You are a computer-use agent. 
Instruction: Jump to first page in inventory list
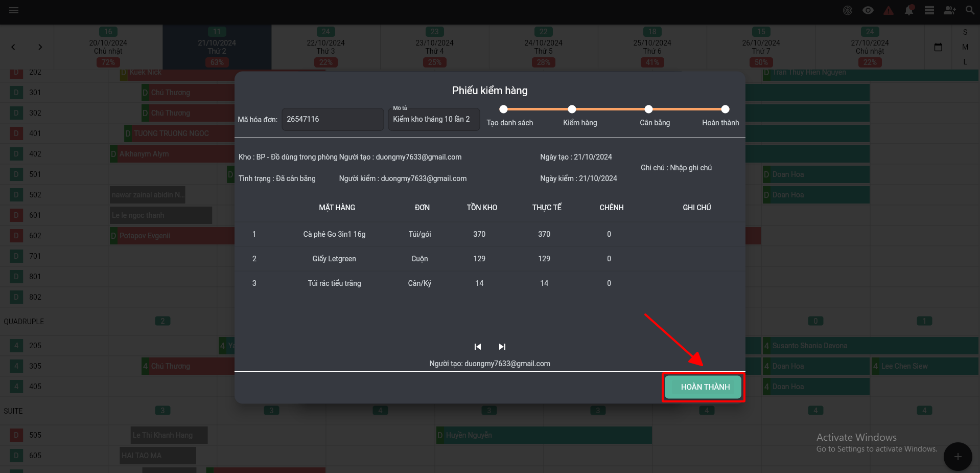(478, 347)
